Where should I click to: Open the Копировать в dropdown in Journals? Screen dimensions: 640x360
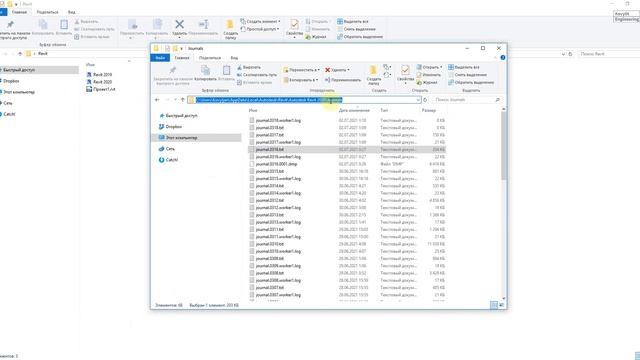coord(301,80)
